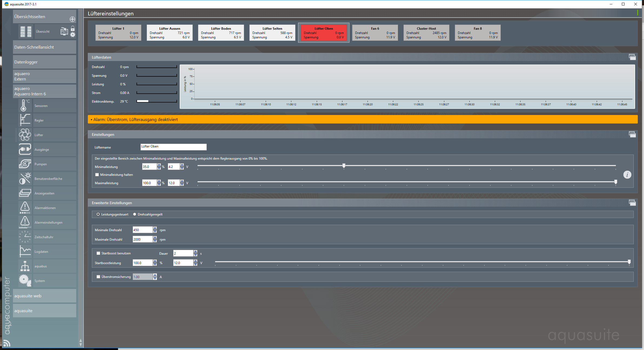
Task: Enable Startboost benutzen checkbox
Action: point(98,253)
